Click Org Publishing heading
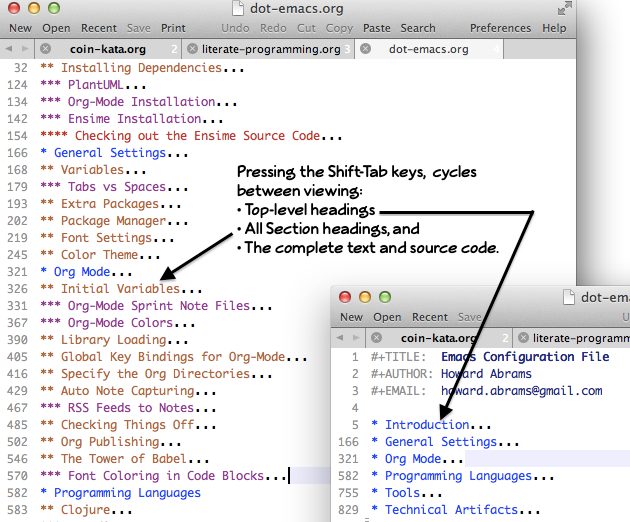 pyautogui.click(x=110, y=442)
